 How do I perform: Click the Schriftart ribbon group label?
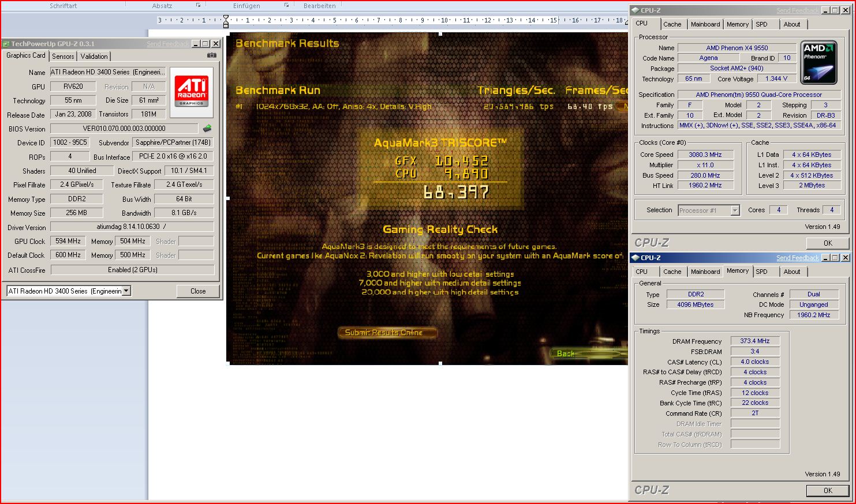point(63,6)
